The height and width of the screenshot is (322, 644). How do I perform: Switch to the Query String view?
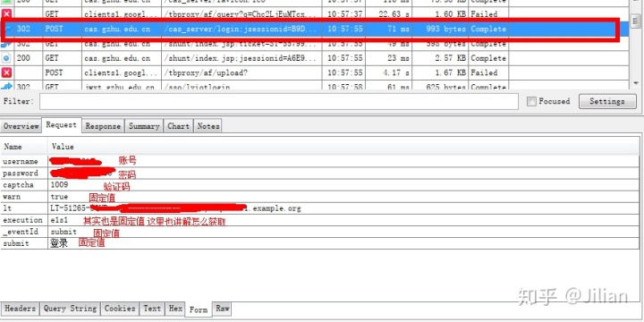point(71,308)
